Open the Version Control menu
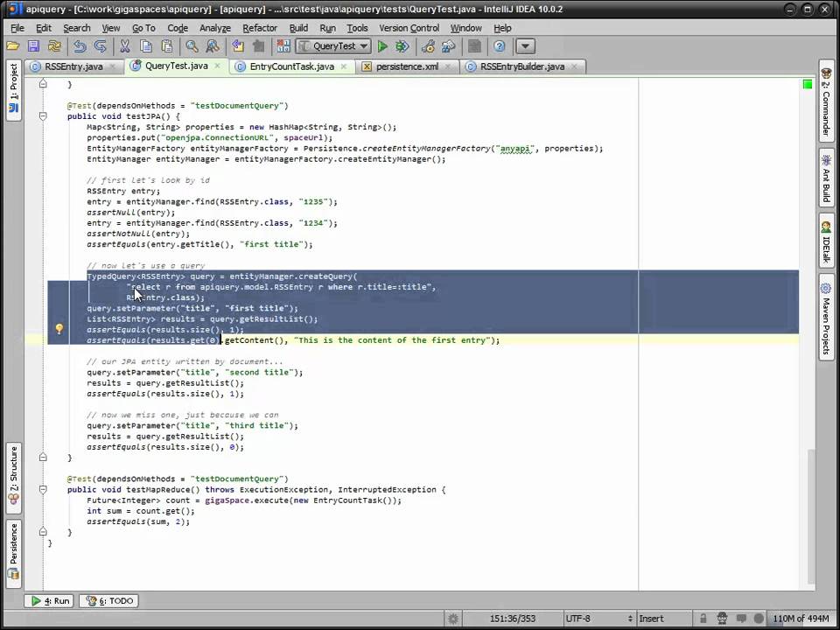The height and width of the screenshot is (630, 840). tap(409, 28)
